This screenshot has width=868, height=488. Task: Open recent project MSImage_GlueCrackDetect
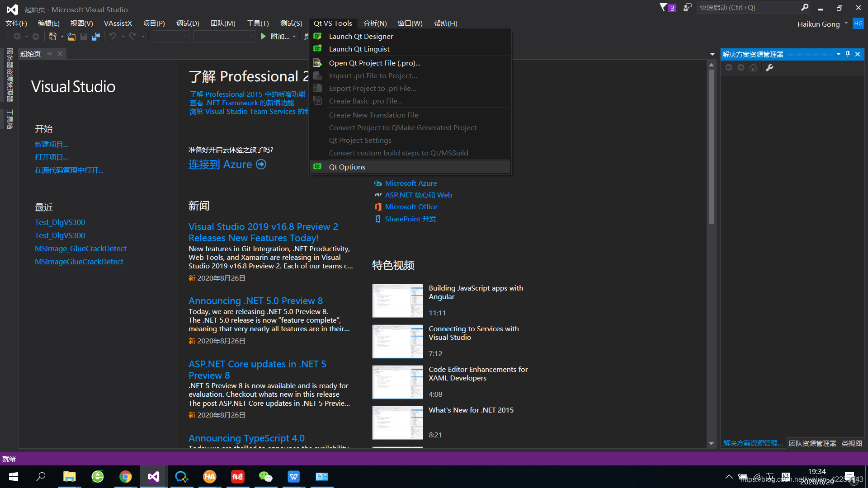(80, 249)
